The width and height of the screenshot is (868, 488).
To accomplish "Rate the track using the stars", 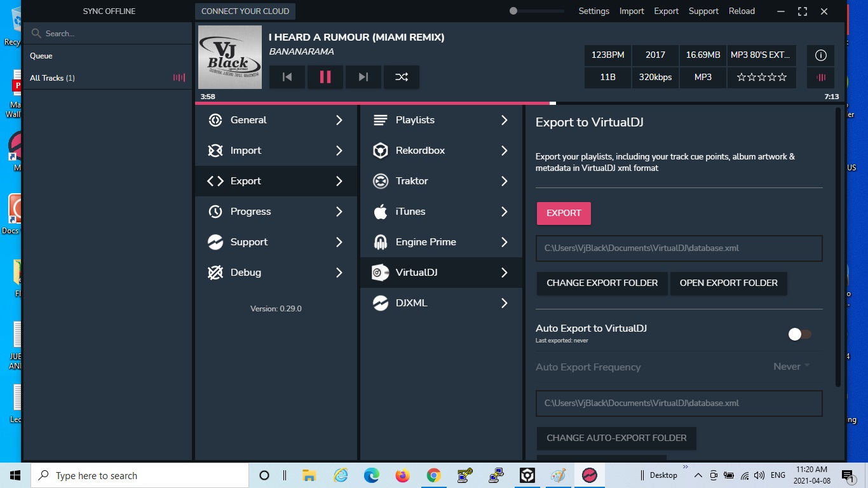I will 761,78.
